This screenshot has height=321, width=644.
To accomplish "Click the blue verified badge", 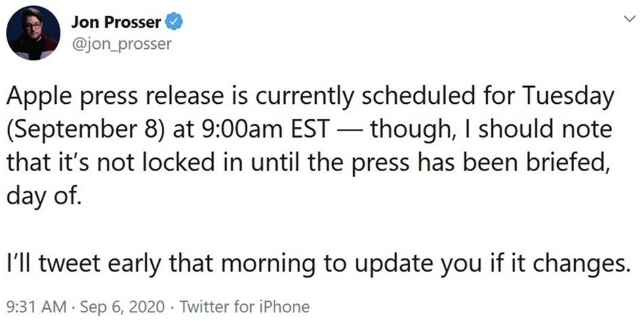I will click(x=174, y=22).
